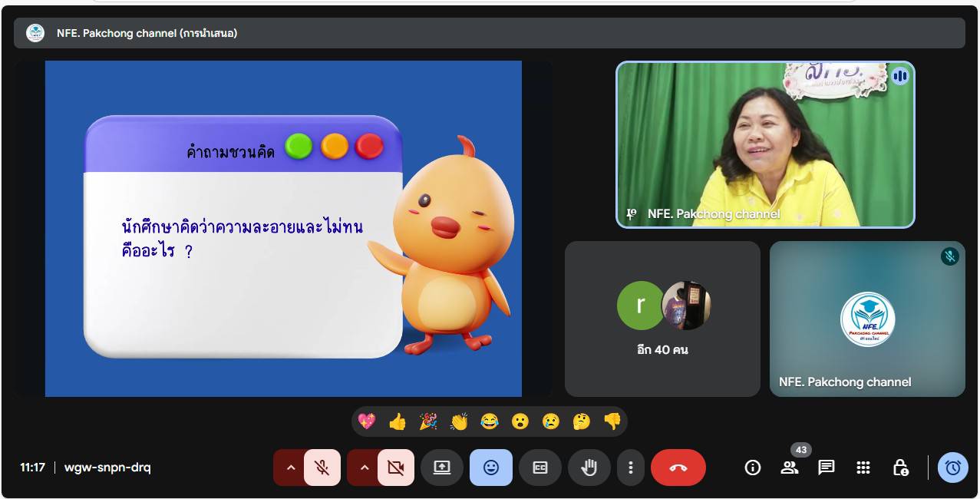The image size is (980, 499).
Task: Click the presenter avatar in the top bar
Action: (x=35, y=33)
